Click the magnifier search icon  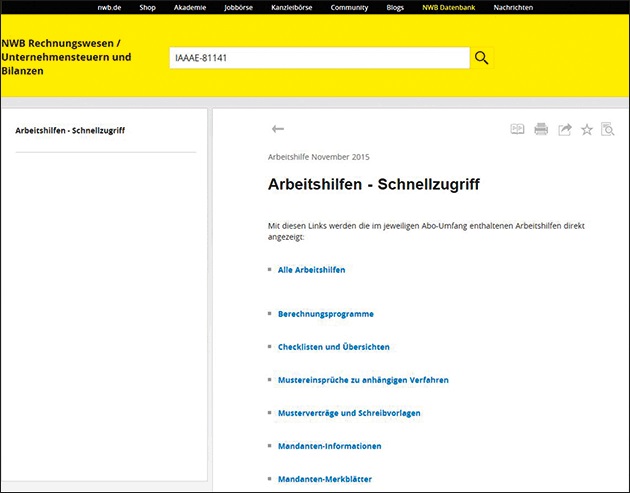click(x=482, y=58)
